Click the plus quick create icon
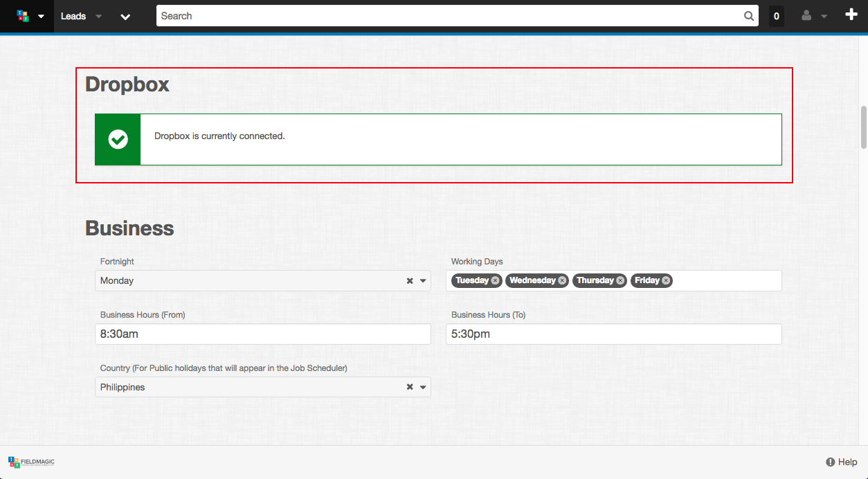868x479 pixels. coord(851,15)
